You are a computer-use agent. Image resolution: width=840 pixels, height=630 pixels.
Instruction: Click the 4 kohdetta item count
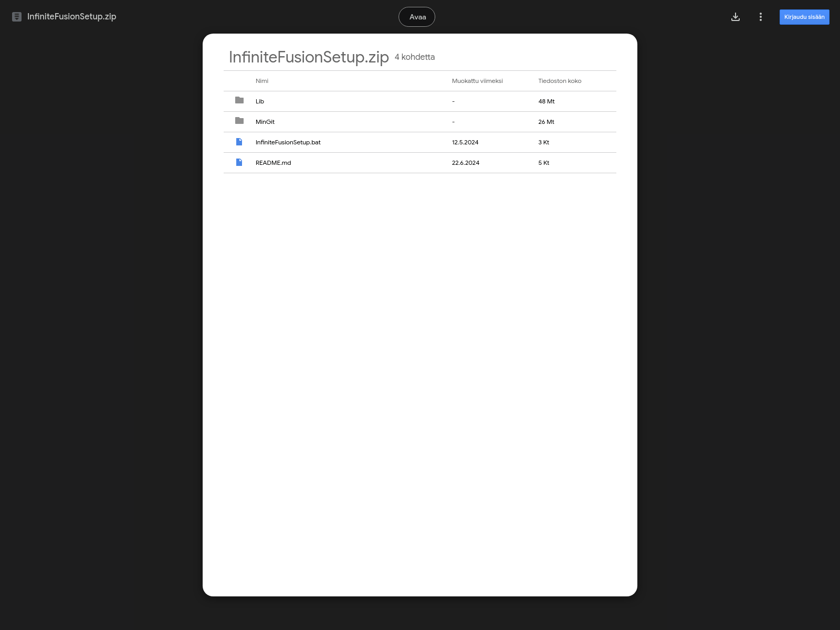pyautogui.click(x=415, y=57)
